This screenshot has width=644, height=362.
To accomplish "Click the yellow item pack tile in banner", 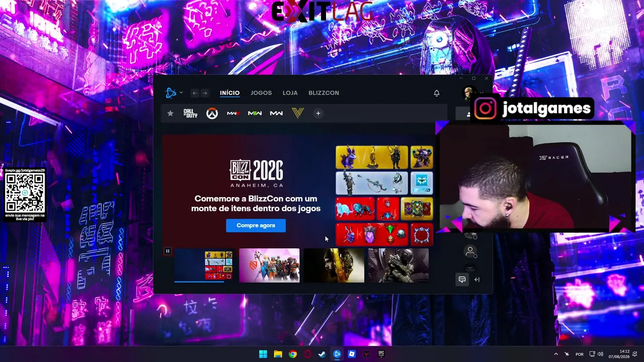I will coord(372,157).
